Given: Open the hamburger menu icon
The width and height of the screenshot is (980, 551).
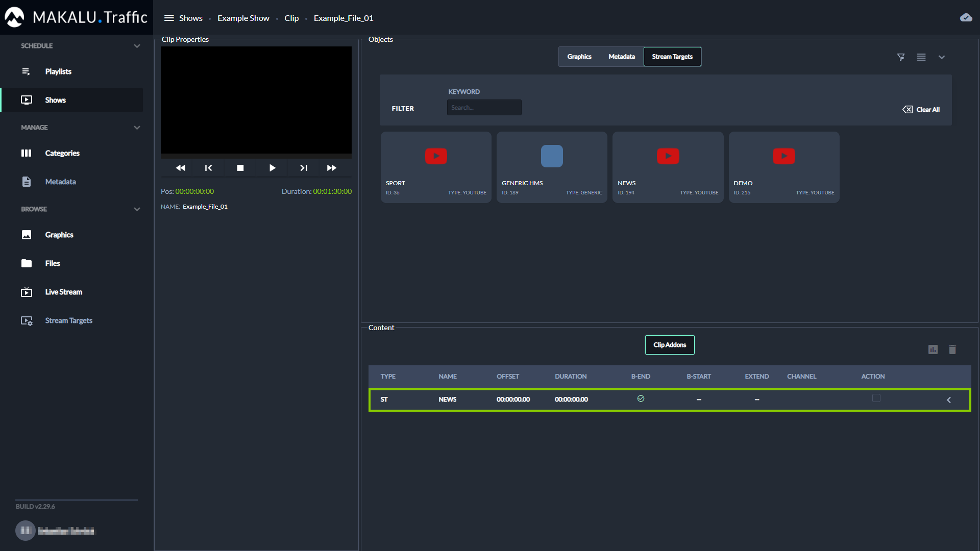Looking at the screenshot, I should click(x=169, y=18).
